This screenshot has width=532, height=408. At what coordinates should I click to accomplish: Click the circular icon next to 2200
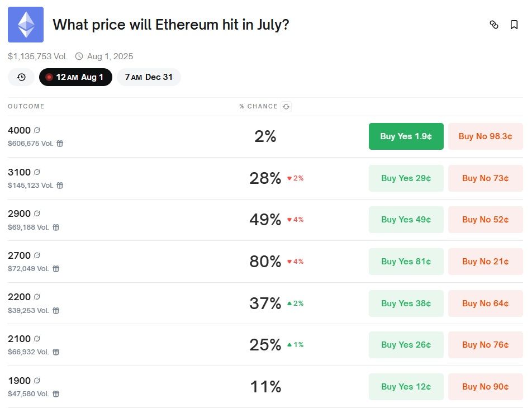click(x=37, y=297)
